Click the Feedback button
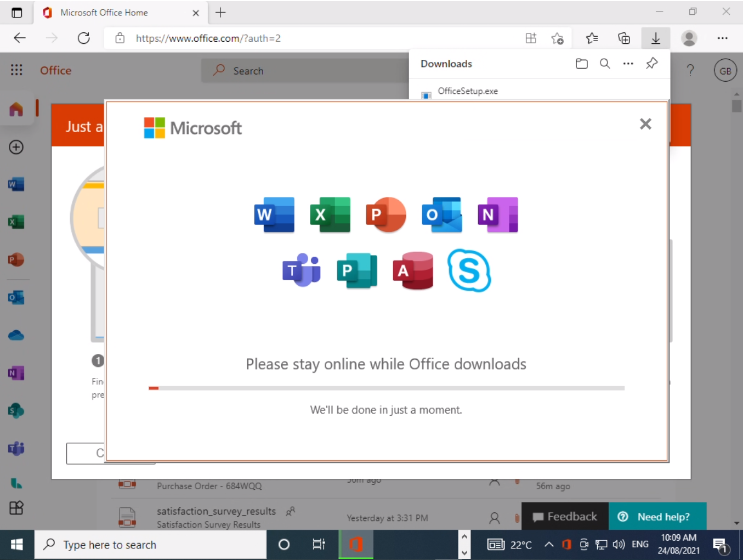 [x=565, y=517]
